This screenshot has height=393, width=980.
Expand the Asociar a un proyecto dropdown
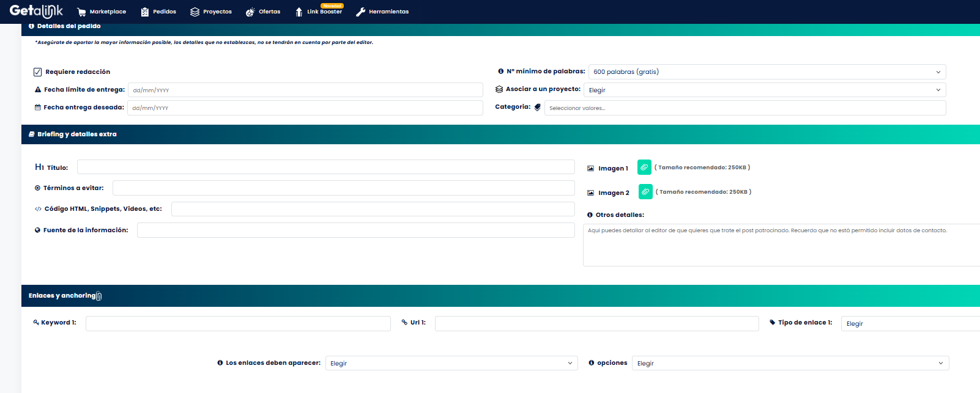point(764,90)
